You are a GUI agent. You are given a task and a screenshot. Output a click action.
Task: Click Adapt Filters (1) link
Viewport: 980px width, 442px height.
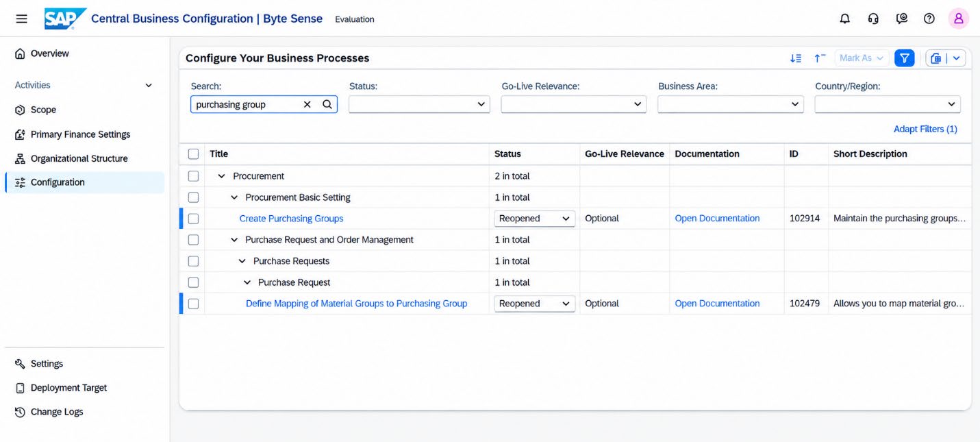pos(925,129)
